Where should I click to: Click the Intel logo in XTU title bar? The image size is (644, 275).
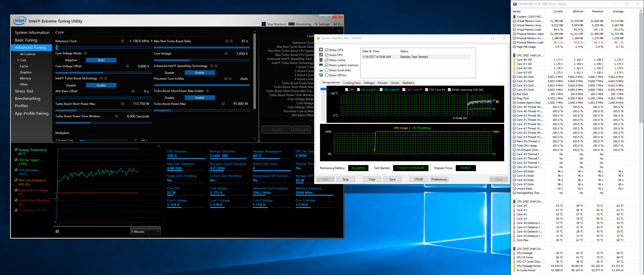pos(20,21)
